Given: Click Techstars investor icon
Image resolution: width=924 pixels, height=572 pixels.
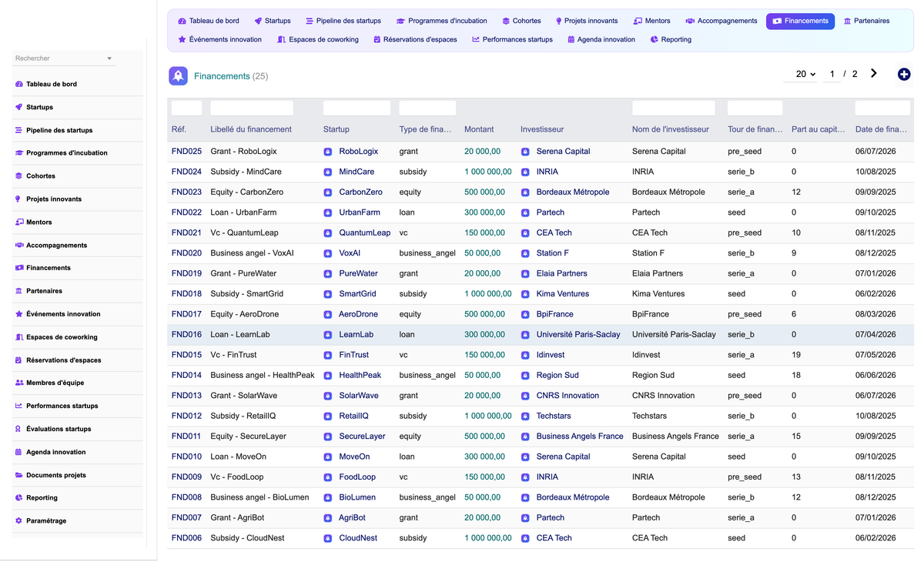Looking at the screenshot, I should pos(525,416).
